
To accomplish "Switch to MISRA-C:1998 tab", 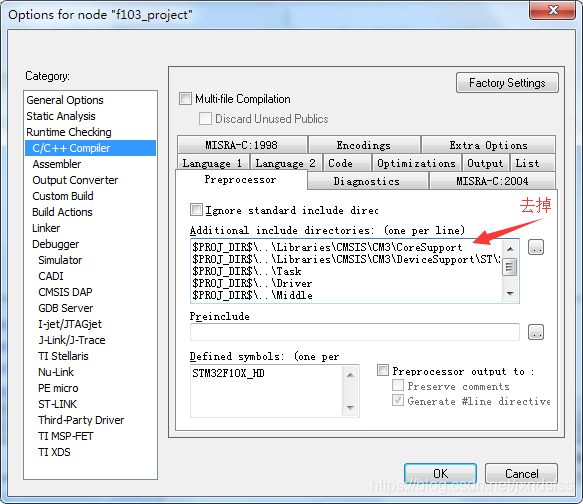I will click(242, 145).
